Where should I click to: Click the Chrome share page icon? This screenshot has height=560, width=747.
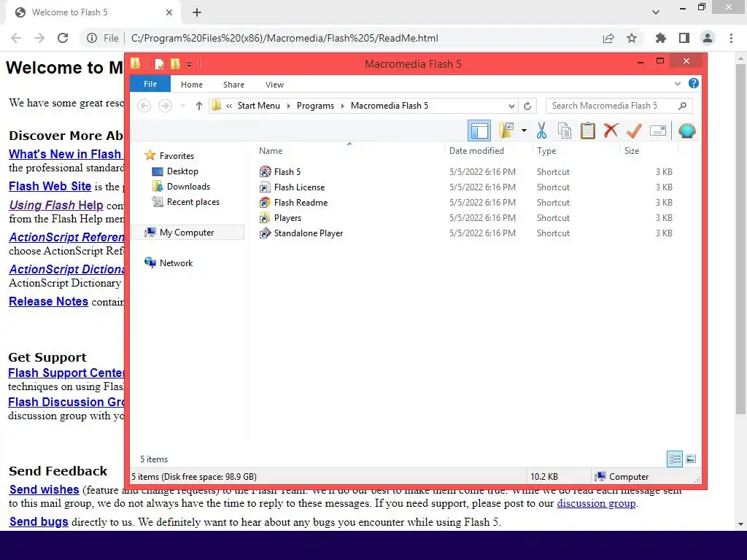pyautogui.click(x=608, y=38)
